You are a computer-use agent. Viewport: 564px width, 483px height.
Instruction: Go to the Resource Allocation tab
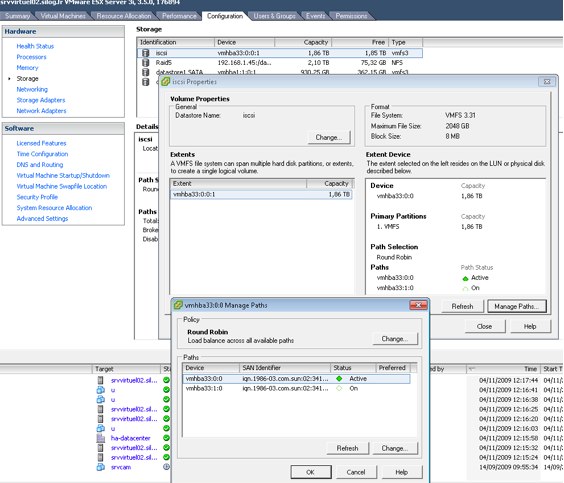click(x=124, y=16)
